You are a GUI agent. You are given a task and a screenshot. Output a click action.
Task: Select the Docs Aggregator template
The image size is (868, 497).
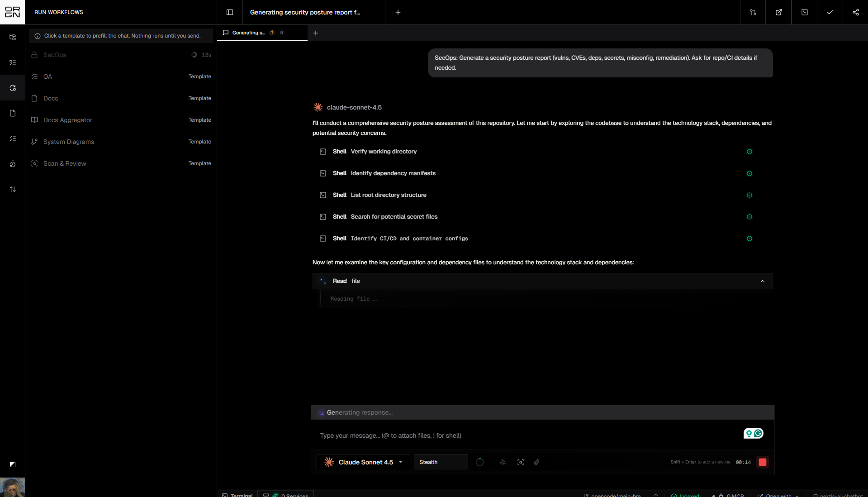[x=68, y=120]
